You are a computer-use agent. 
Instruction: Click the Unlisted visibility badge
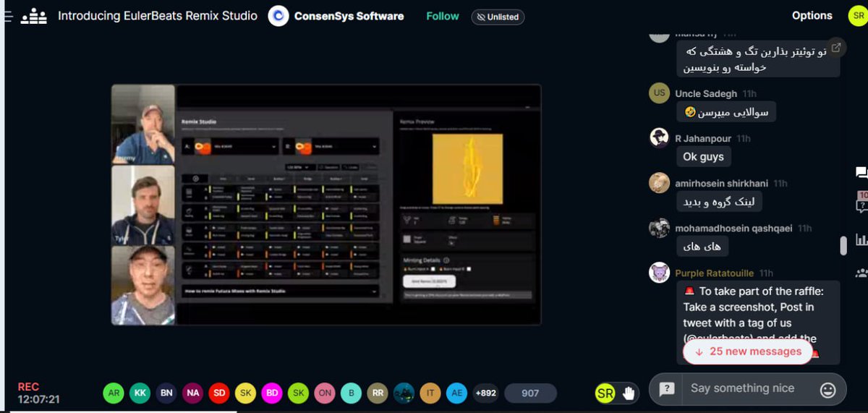(x=498, y=17)
